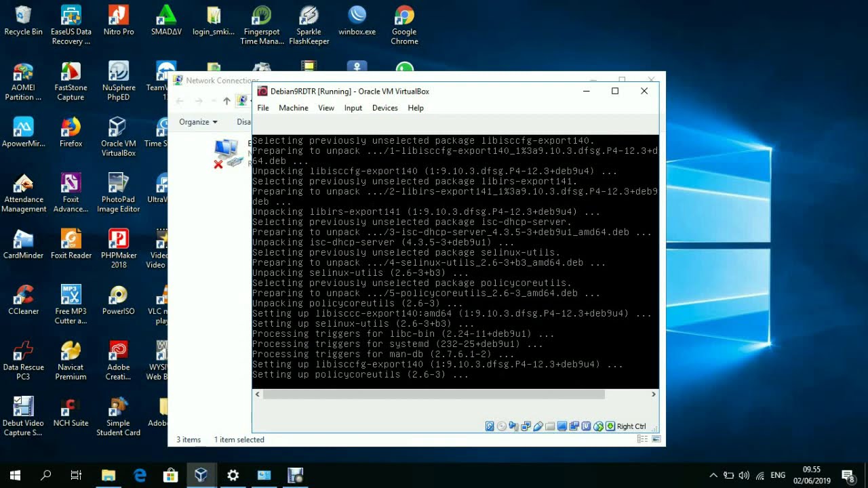Open Fingerspot Time Management desktop icon

[262, 26]
